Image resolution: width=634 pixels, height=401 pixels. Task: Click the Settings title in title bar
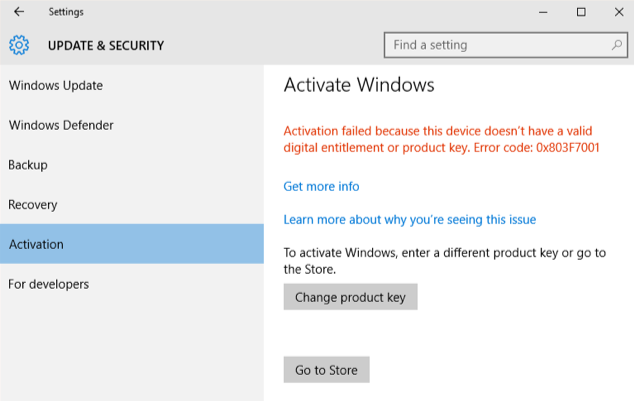click(x=66, y=12)
